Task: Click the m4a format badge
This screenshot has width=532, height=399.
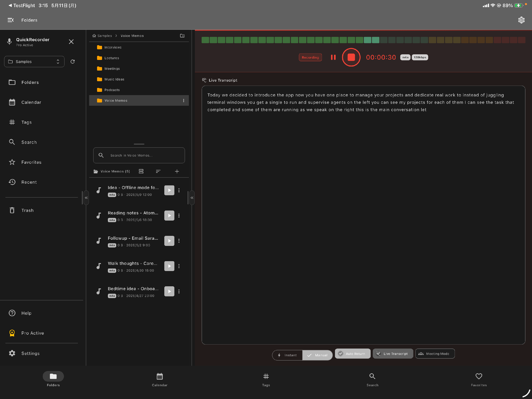Action: point(405,57)
